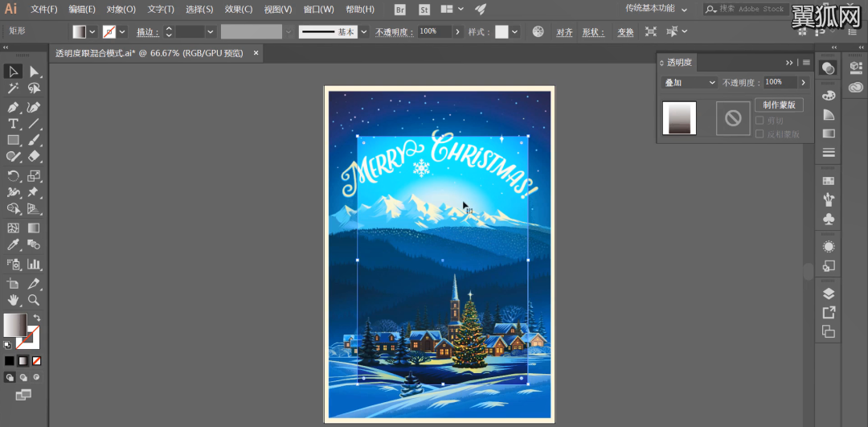Image resolution: width=868 pixels, height=427 pixels.
Task: Select the Shape Builder tool
Action: 14,209
